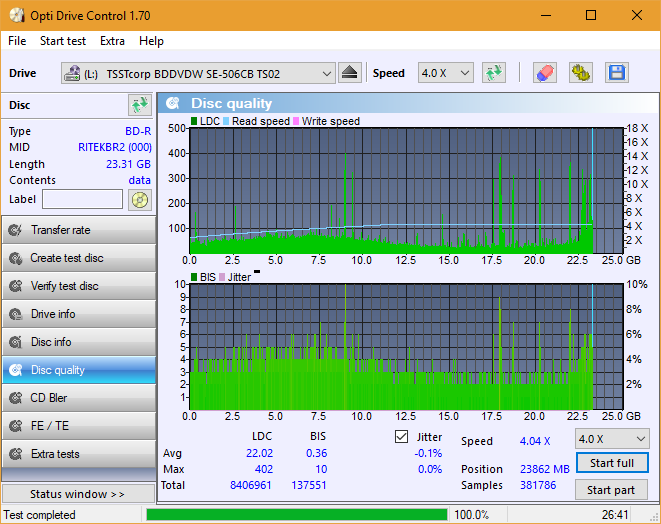661x524 pixels.
Task: Open Verify test disc panel
Action: [78, 286]
